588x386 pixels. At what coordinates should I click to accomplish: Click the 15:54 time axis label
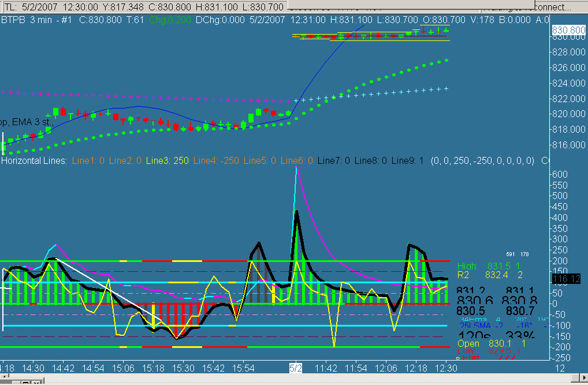243,368
